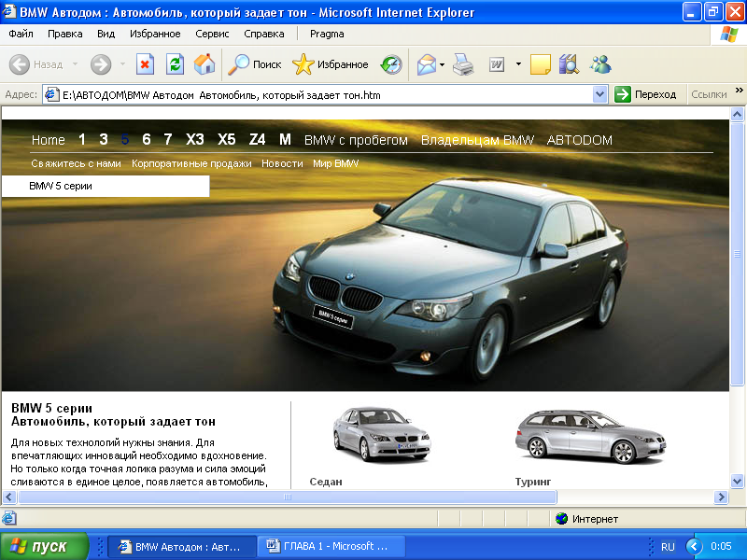Open BMW с пробегом link
The height and width of the screenshot is (560, 747).
tap(356, 140)
